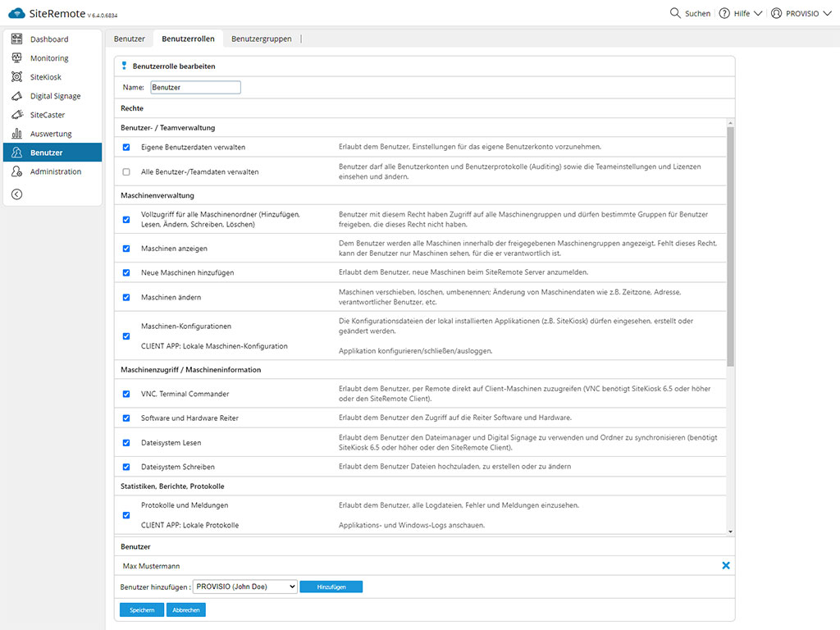Image resolution: width=840 pixels, height=630 pixels.
Task: Open the Benutzer hinzufügen dropdown
Action: point(245,587)
